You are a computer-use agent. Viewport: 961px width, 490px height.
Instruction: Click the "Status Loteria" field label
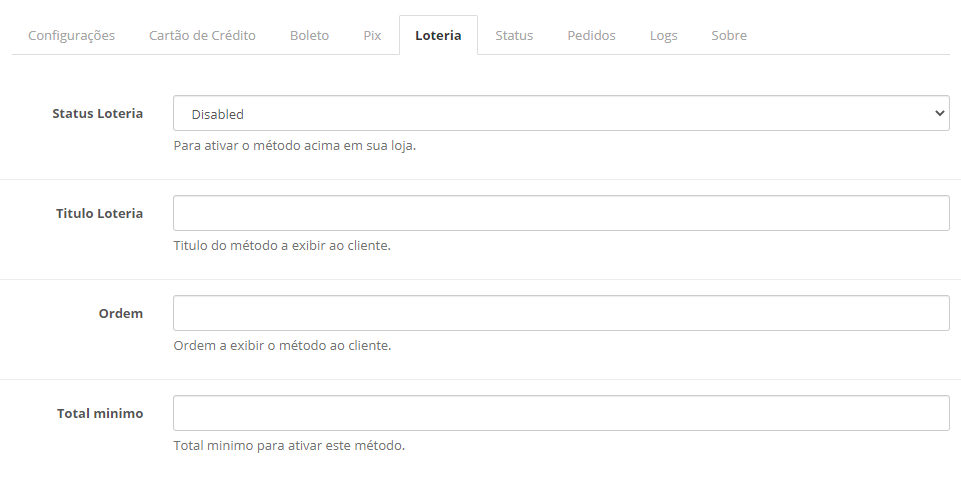click(97, 113)
